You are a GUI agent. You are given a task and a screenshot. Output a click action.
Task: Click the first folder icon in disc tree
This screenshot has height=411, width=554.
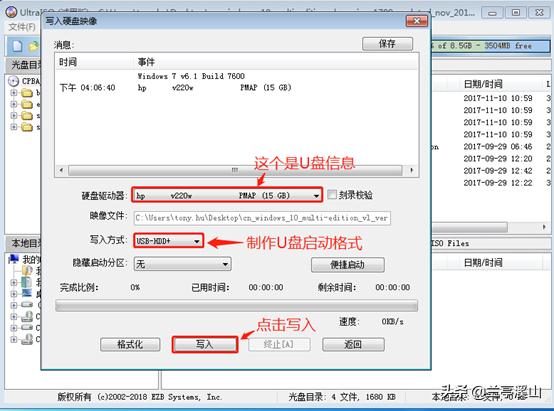(x=27, y=93)
